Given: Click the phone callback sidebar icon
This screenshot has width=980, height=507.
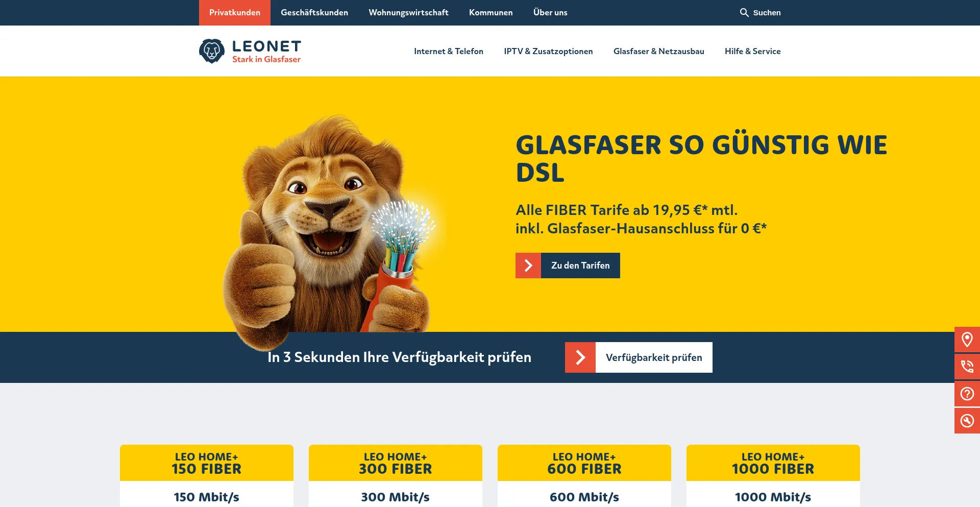Looking at the screenshot, I should (x=967, y=367).
